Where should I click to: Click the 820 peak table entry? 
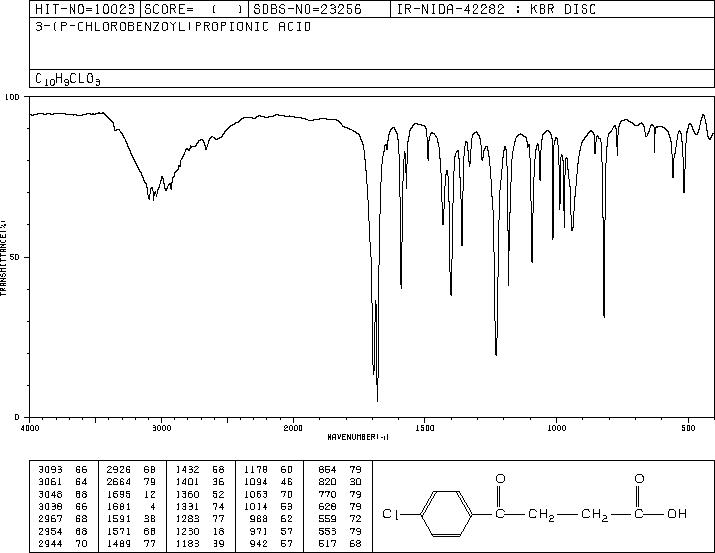(340, 482)
